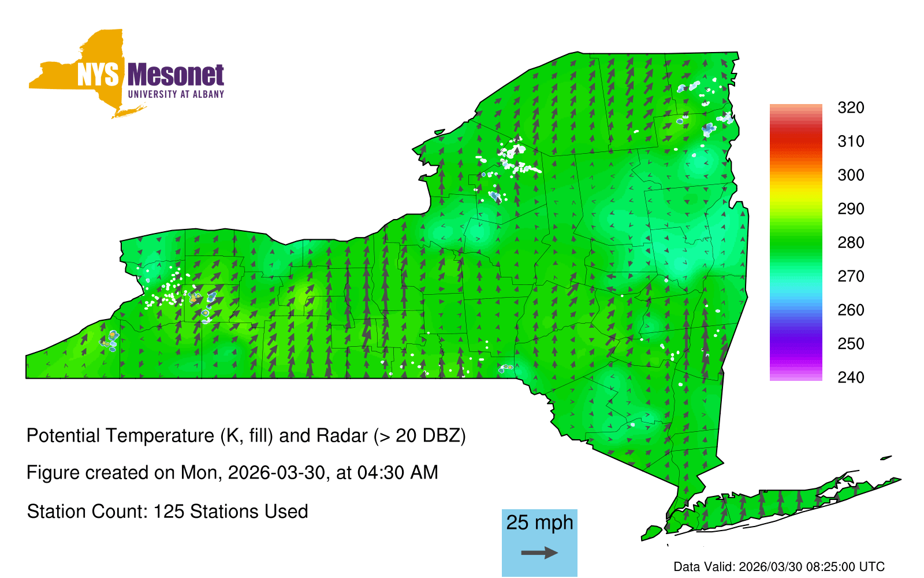
Task: Click the Data Valid UTC timestamp
Action: point(779,567)
